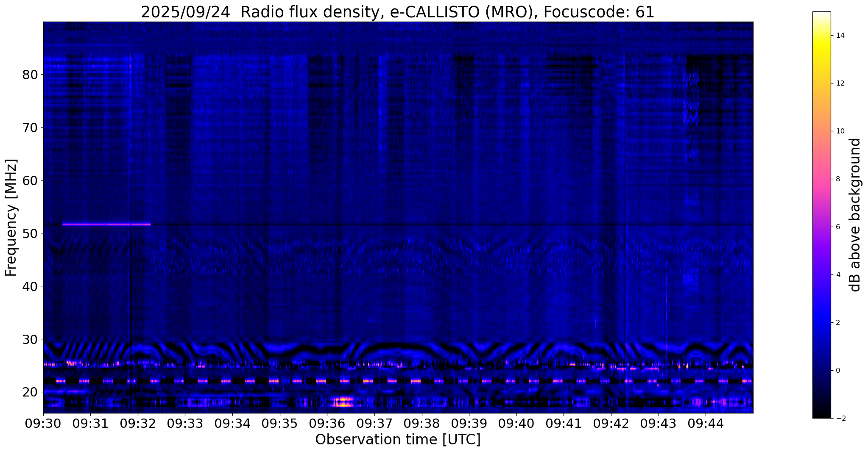Select the 50 MHz frequency tick label
Viewport: 868px width, 452px height.
tap(30, 233)
